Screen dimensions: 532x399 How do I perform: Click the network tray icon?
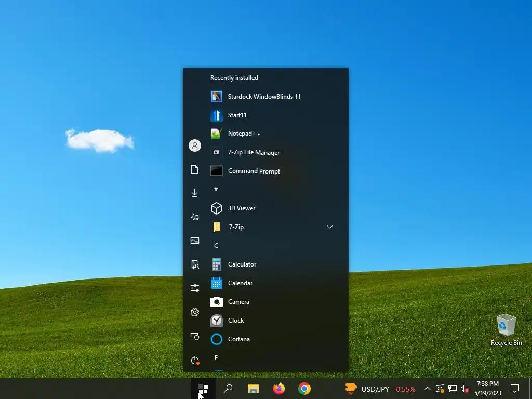click(x=453, y=389)
